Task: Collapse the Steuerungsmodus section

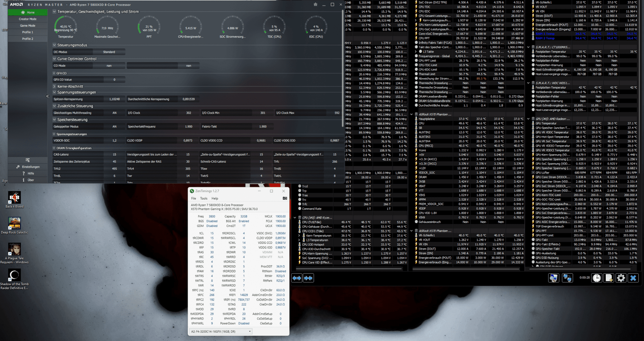Action: pyautogui.click(x=54, y=45)
